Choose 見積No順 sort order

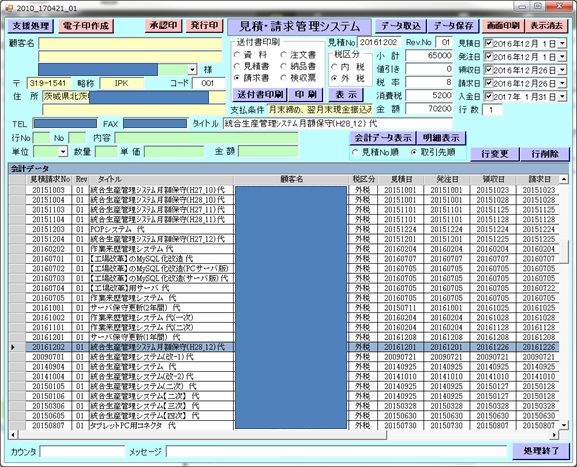(355, 152)
